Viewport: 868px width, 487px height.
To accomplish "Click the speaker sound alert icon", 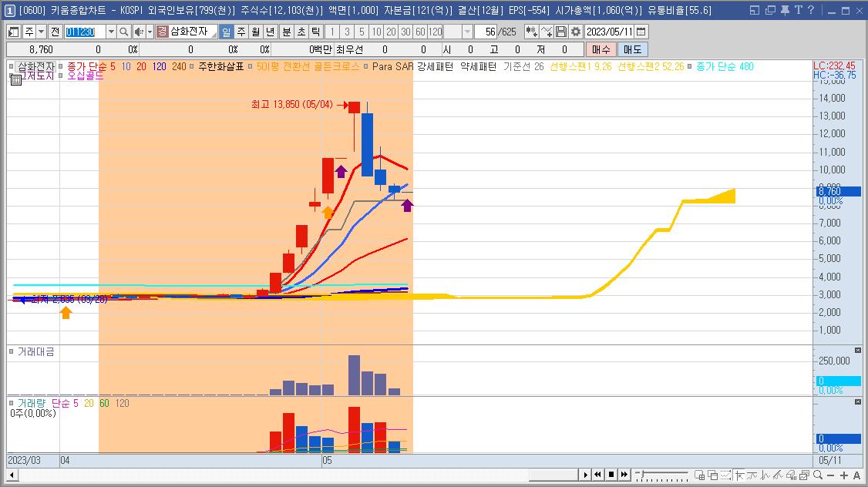I will point(139,32).
